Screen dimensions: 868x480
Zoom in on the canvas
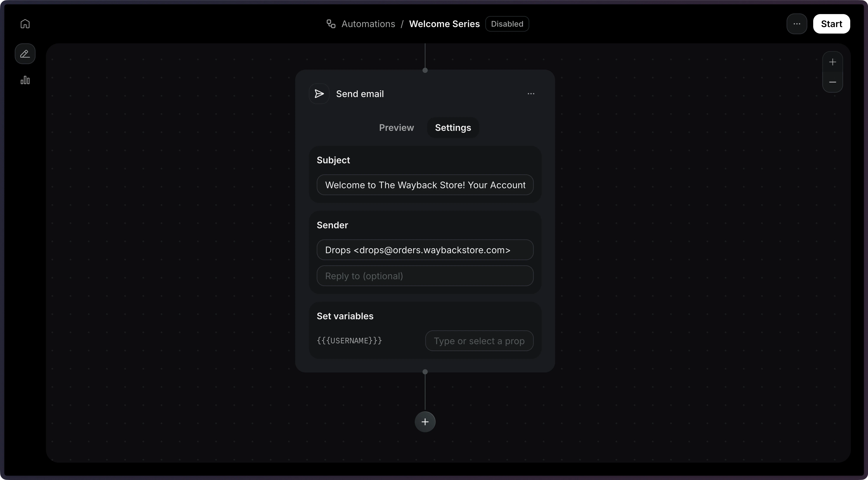pos(833,62)
